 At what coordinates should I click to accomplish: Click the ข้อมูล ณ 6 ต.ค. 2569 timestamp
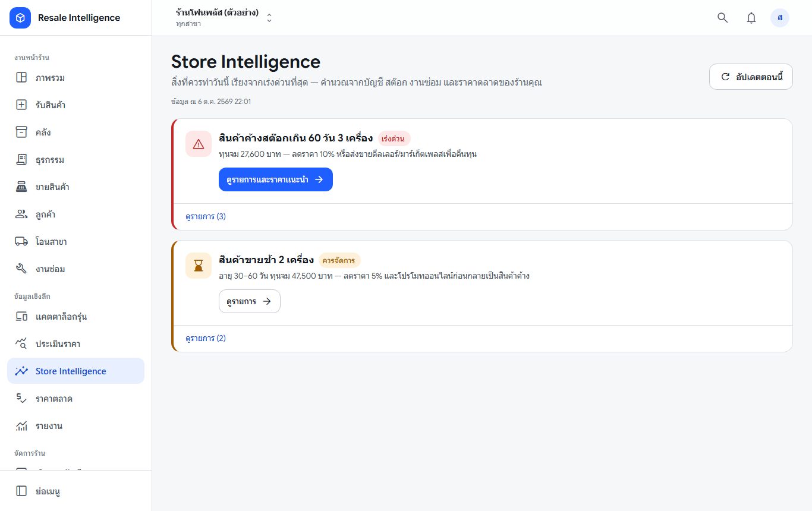tap(211, 101)
